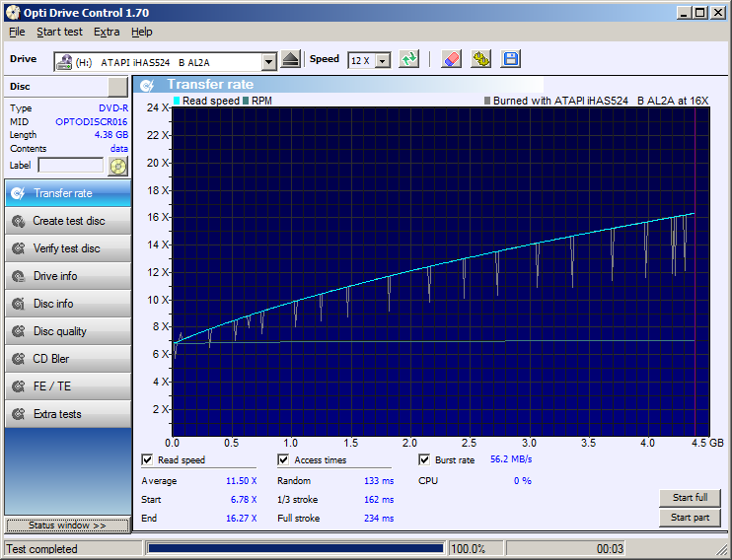Click the Average value 11.50 X
The height and width of the screenshot is (560, 732).
coord(242,481)
